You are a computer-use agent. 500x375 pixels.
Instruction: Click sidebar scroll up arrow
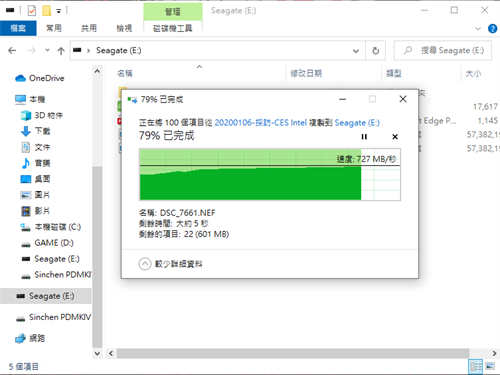click(x=97, y=71)
